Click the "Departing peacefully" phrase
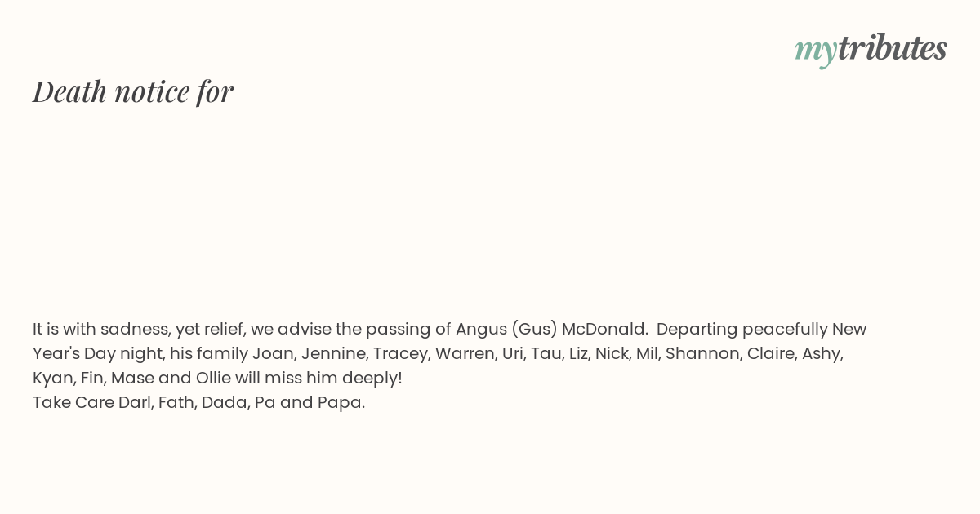Screen dimensions: 980x514 tap(742, 330)
